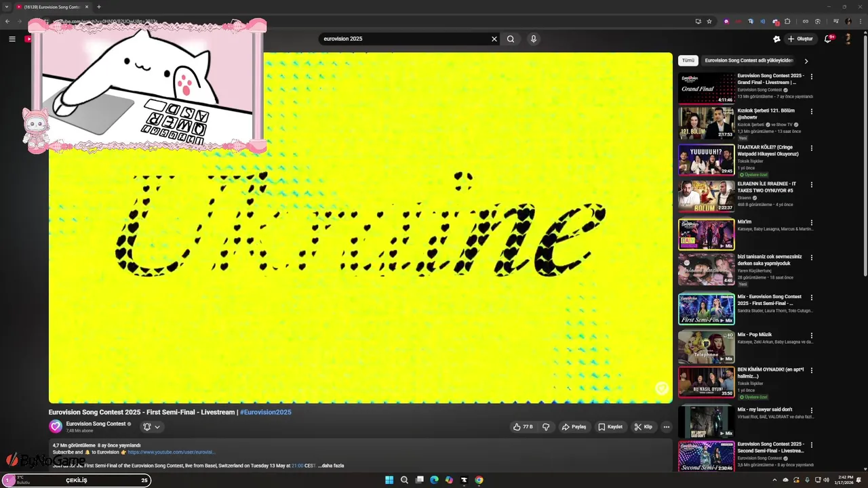
Task: Click the Kaydet save button
Action: tap(610, 427)
